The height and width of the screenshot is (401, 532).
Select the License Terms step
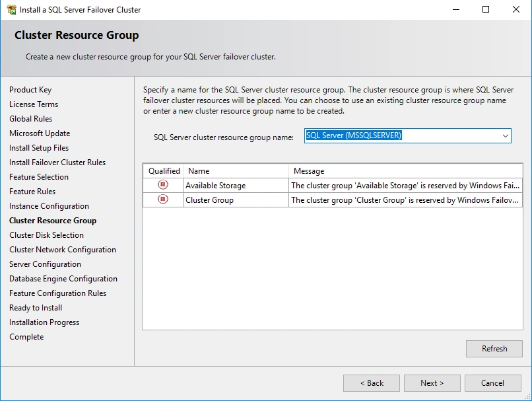[34, 104]
